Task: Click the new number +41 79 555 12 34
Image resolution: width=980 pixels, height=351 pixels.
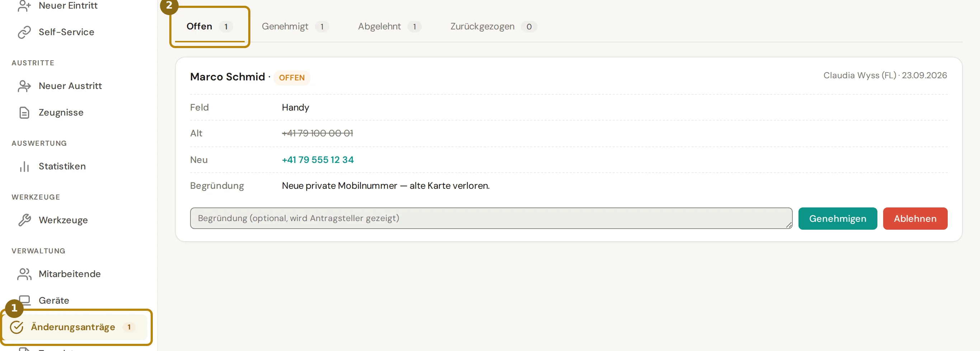Action: point(318,160)
